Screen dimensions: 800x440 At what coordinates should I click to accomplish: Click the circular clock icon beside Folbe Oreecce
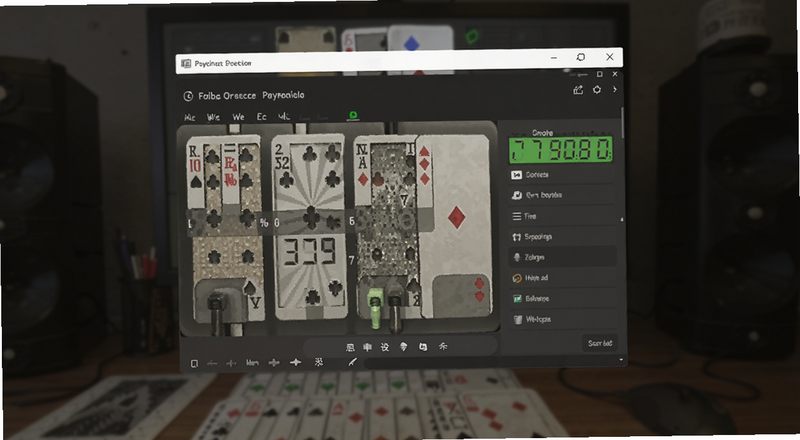(188, 96)
